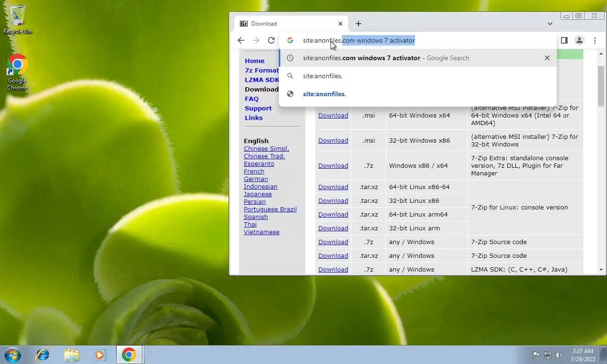
Task: Remove the history suggestion with its X
Action: (547, 58)
